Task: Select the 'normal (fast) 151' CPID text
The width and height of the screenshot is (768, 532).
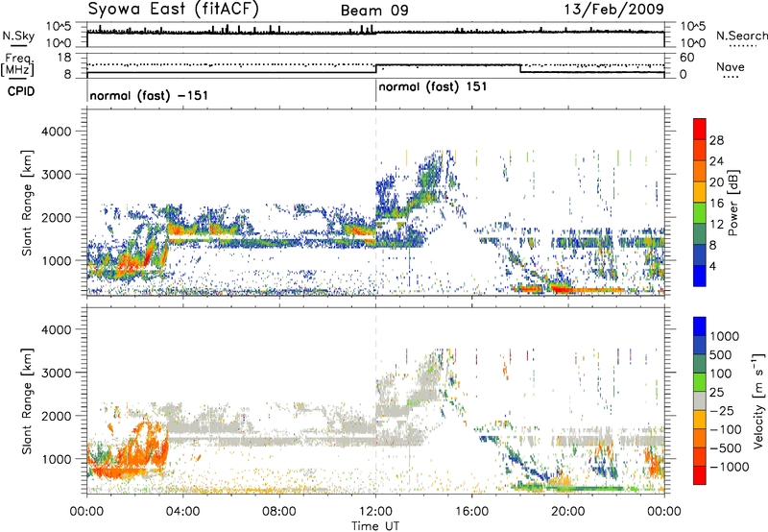Action: coord(433,87)
